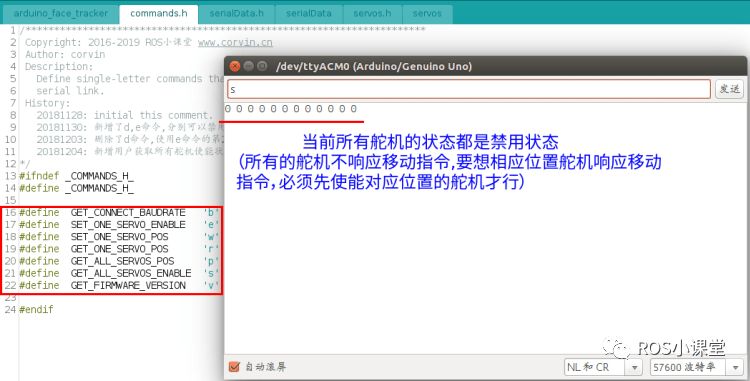Click the GET_ONE_SERVO_POS define line
The width and height of the screenshot is (750, 381).
coord(119,249)
